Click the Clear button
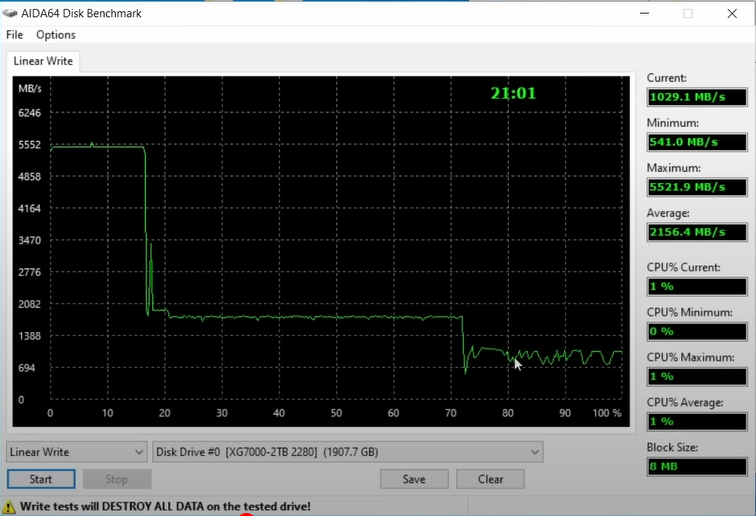The image size is (756, 516). (490, 479)
